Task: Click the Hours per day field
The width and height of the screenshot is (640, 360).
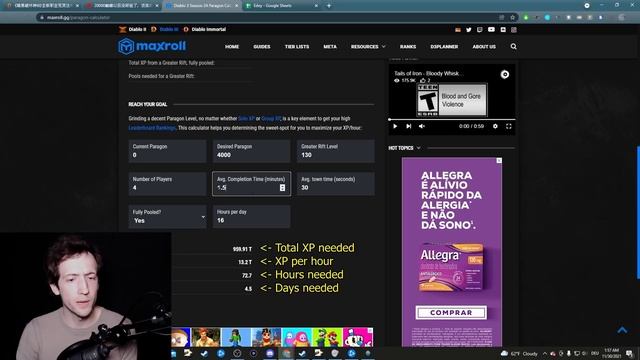Action: pyautogui.click(x=251, y=216)
